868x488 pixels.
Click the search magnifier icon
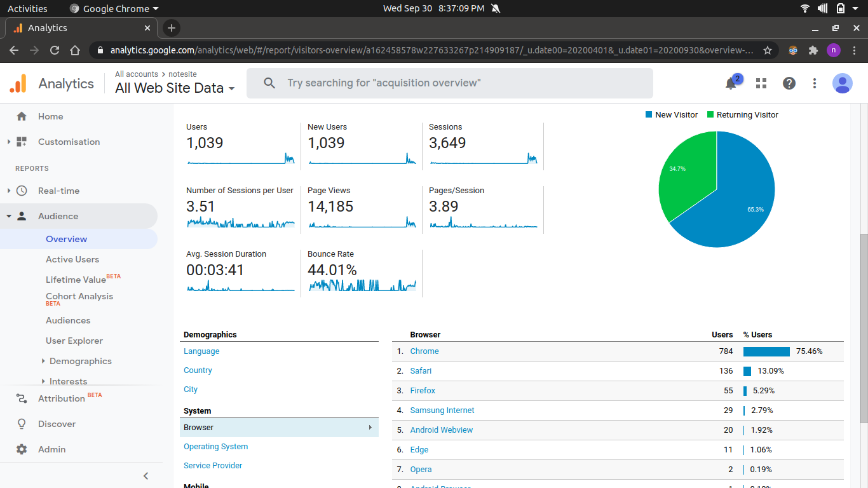pos(269,83)
